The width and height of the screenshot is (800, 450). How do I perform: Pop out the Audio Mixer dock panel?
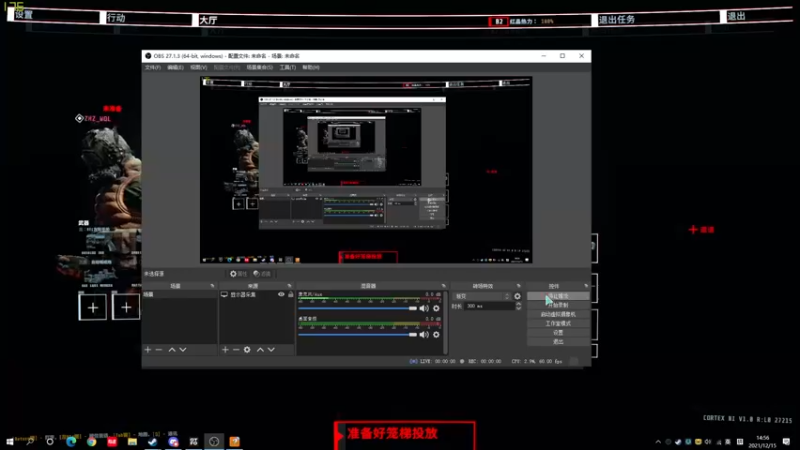[443, 286]
